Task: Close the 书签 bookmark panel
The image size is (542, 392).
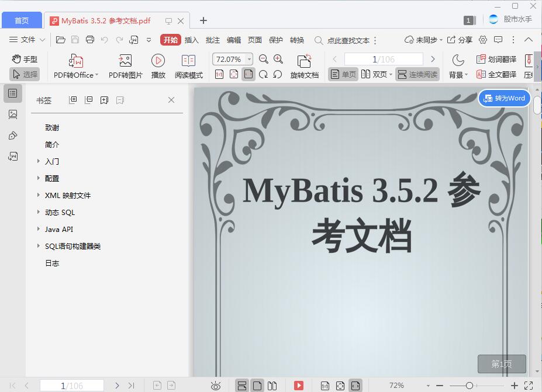Action: click(171, 100)
